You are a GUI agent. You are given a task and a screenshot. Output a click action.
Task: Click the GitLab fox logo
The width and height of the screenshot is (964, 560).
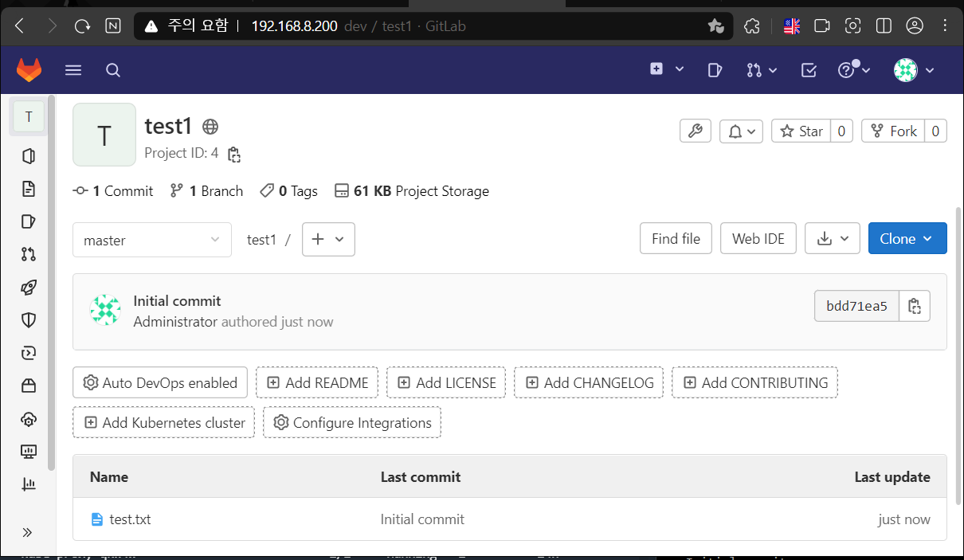(29, 70)
